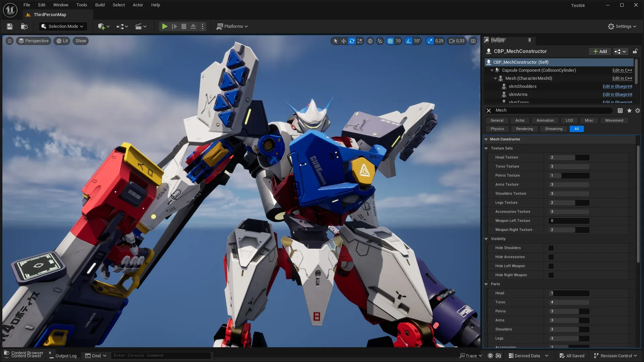The height and width of the screenshot is (362, 644).
Task: Check the Hide Accessories option
Action: point(550,257)
